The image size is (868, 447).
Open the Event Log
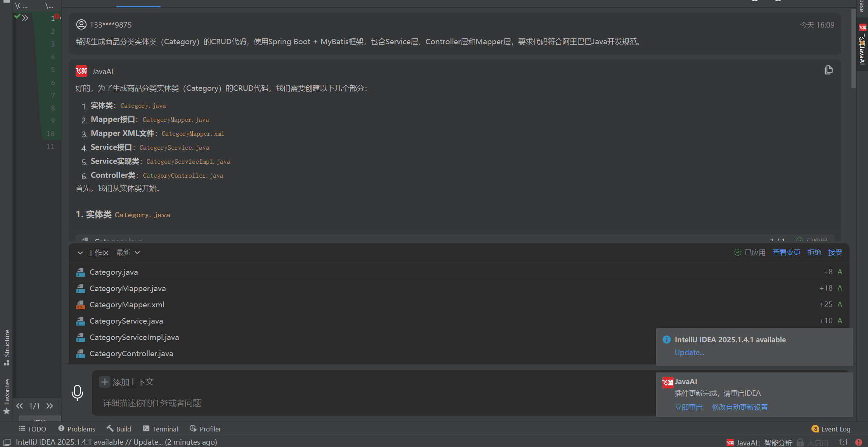(831, 429)
